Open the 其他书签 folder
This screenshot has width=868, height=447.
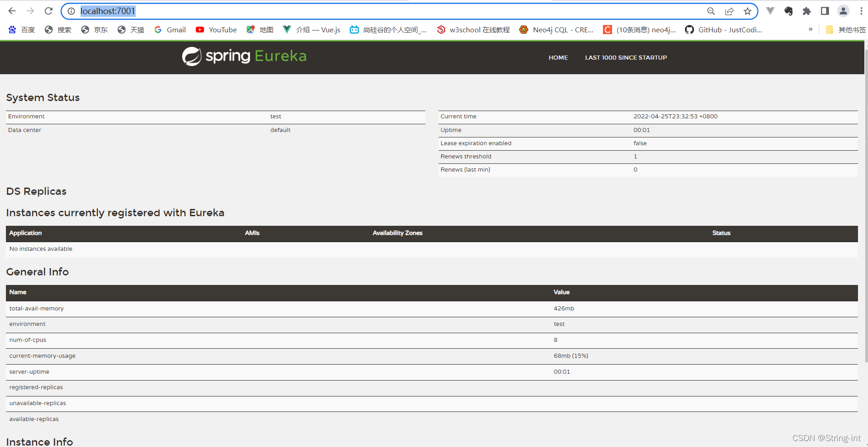pos(846,30)
